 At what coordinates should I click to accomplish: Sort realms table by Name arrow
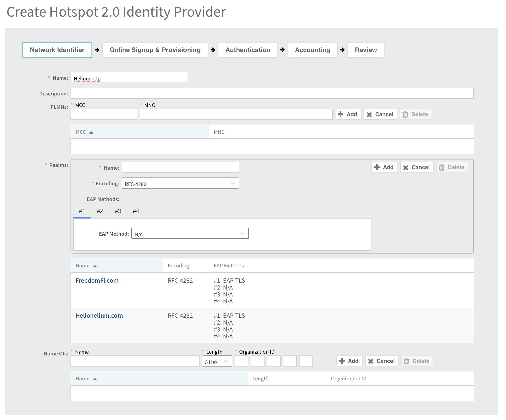click(x=95, y=266)
